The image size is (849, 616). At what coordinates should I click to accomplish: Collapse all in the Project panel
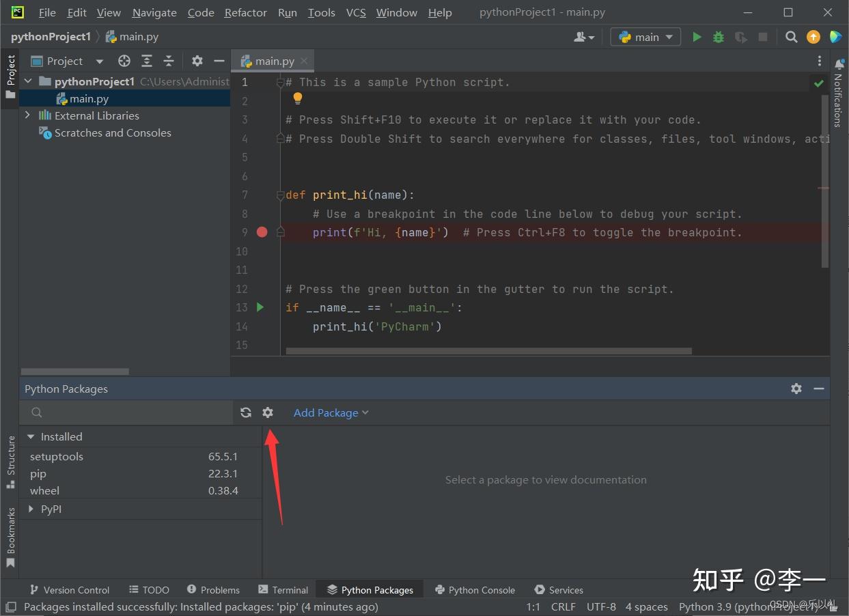point(169,61)
